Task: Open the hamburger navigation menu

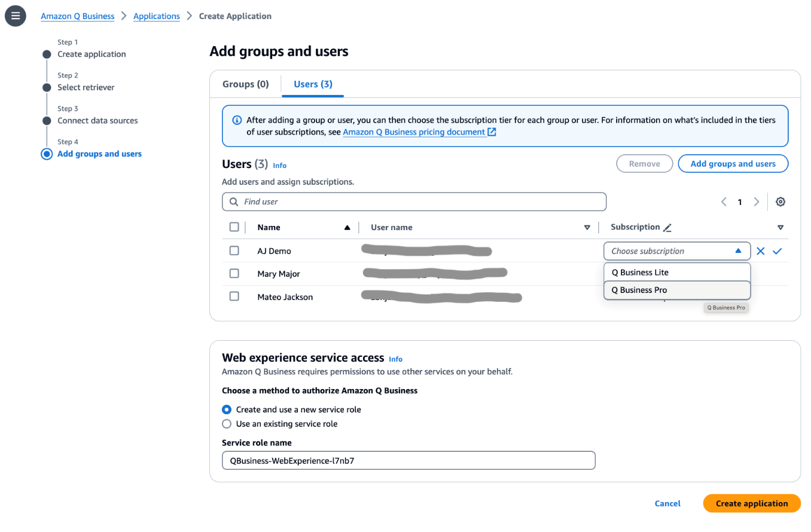Action: [x=16, y=16]
